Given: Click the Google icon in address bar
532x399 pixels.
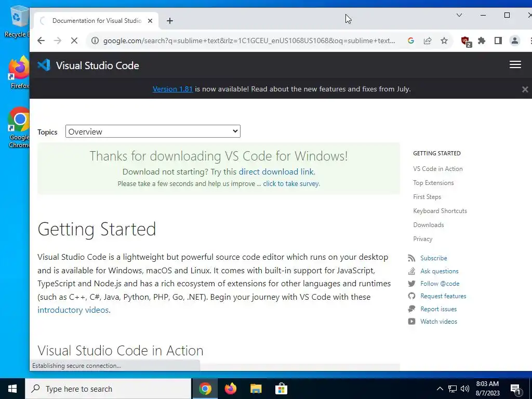Looking at the screenshot, I should (411, 41).
